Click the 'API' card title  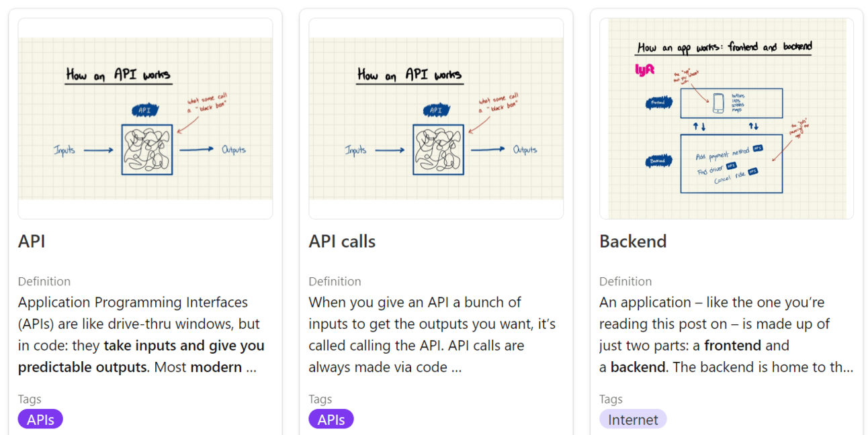coord(32,242)
